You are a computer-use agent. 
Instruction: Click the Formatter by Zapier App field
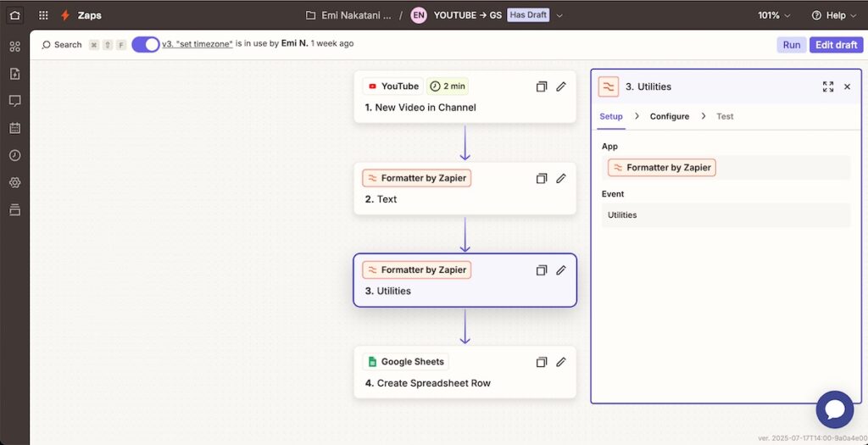[726, 168]
